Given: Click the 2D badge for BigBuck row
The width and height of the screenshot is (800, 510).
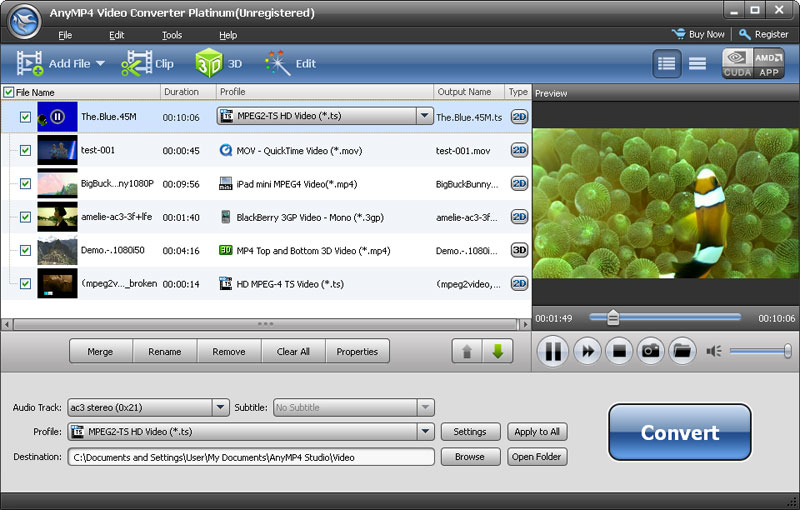Looking at the screenshot, I should click(519, 184).
